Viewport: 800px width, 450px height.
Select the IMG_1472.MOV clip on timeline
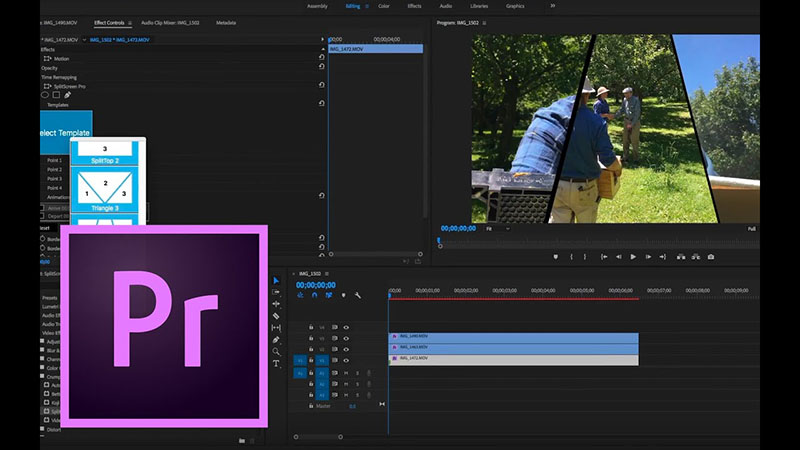click(513, 360)
